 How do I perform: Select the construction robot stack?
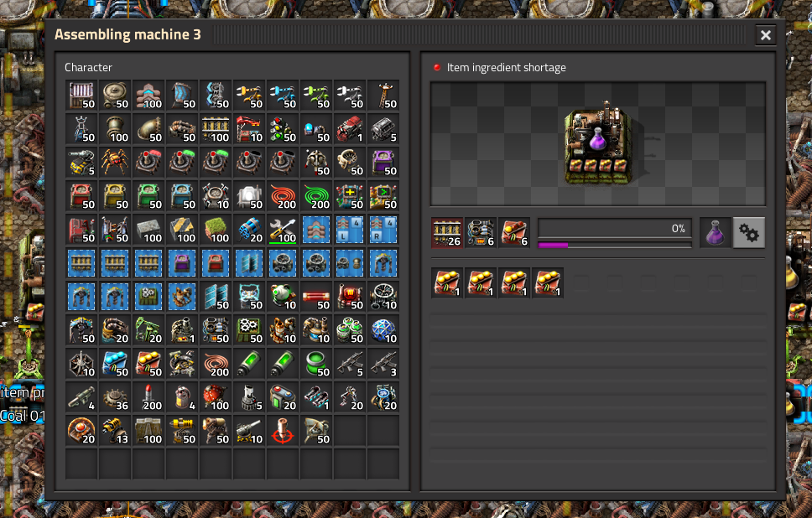tap(350, 163)
